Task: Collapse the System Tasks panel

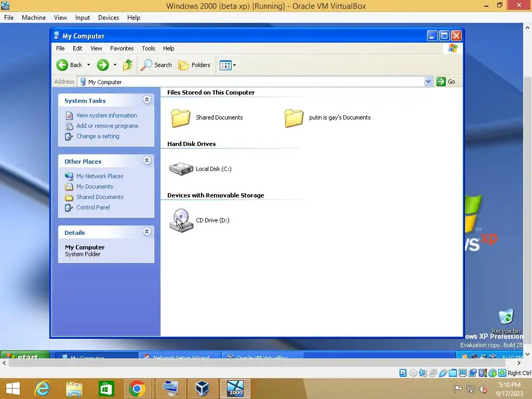Action: point(147,99)
